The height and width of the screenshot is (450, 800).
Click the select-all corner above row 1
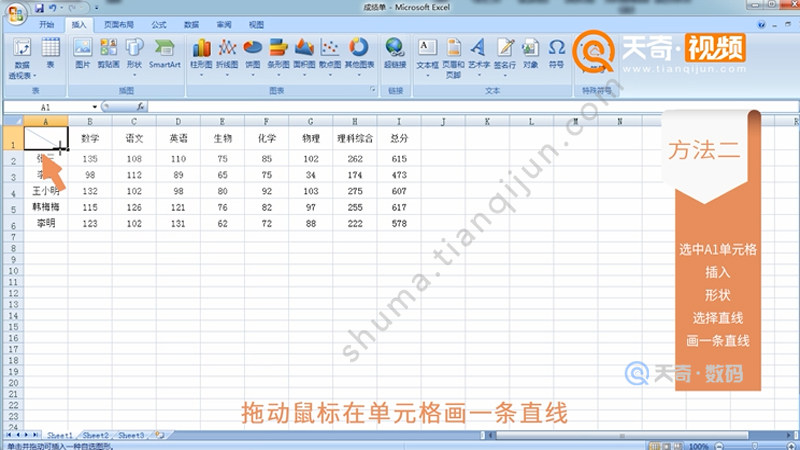pos(13,121)
